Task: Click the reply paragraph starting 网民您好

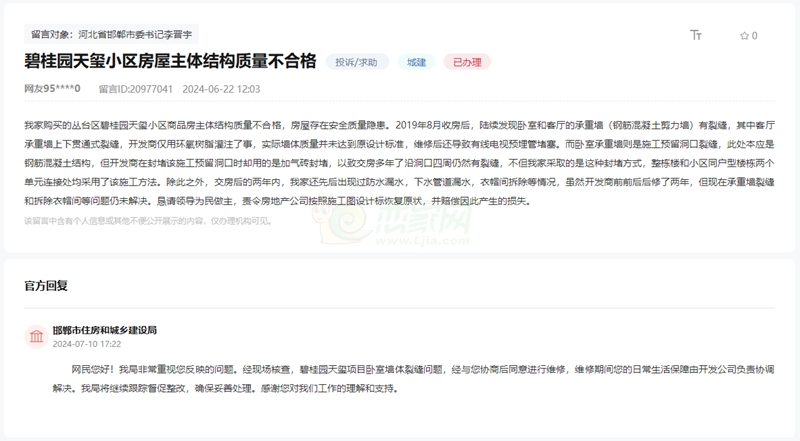Action: [413, 379]
